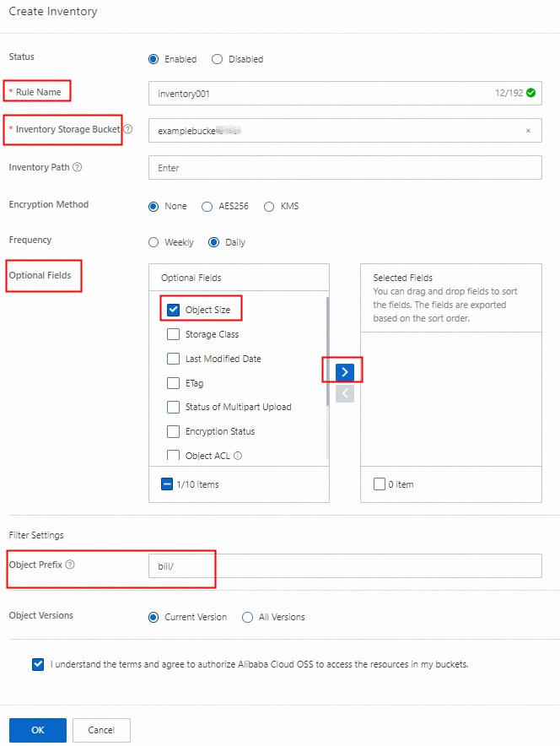Screen dimensions: 560x746
Task: Choose AES256 as the encryption method
Action: click(x=207, y=206)
